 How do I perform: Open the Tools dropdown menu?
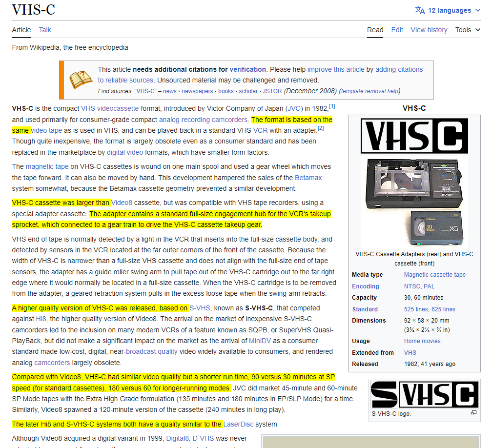[468, 30]
